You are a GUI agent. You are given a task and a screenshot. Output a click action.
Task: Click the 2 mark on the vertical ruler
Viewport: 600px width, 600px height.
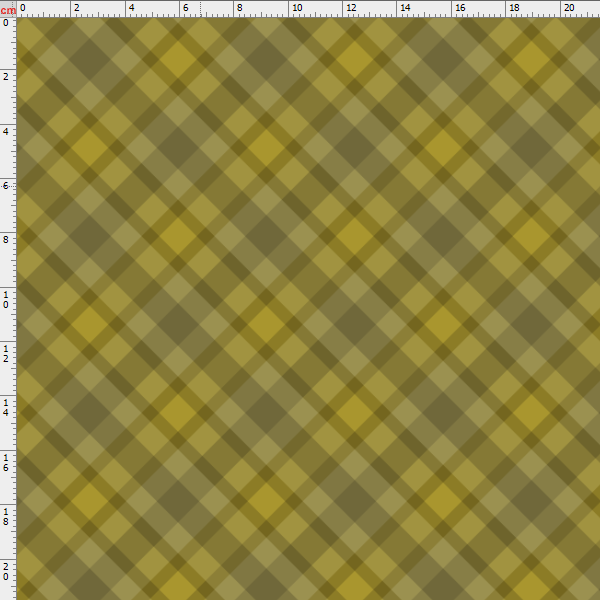[5, 77]
